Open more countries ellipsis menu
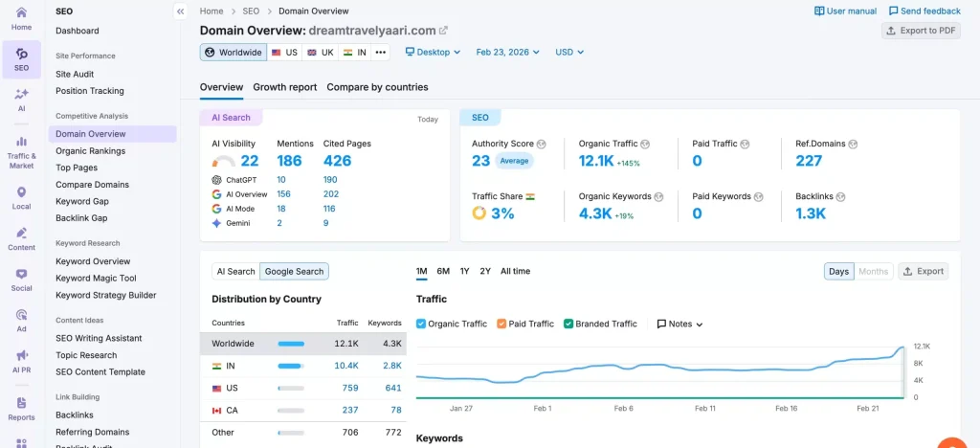 pos(379,53)
